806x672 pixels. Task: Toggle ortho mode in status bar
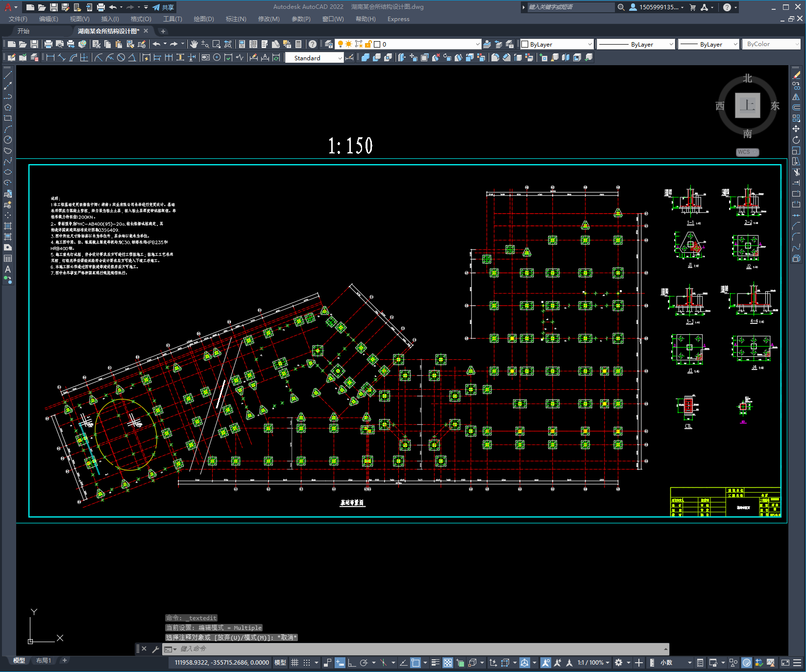pyautogui.click(x=352, y=663)
